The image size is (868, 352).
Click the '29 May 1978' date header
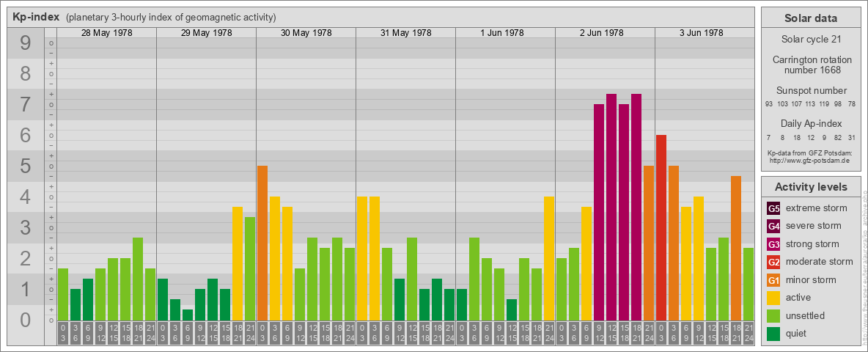click(207, 33)
